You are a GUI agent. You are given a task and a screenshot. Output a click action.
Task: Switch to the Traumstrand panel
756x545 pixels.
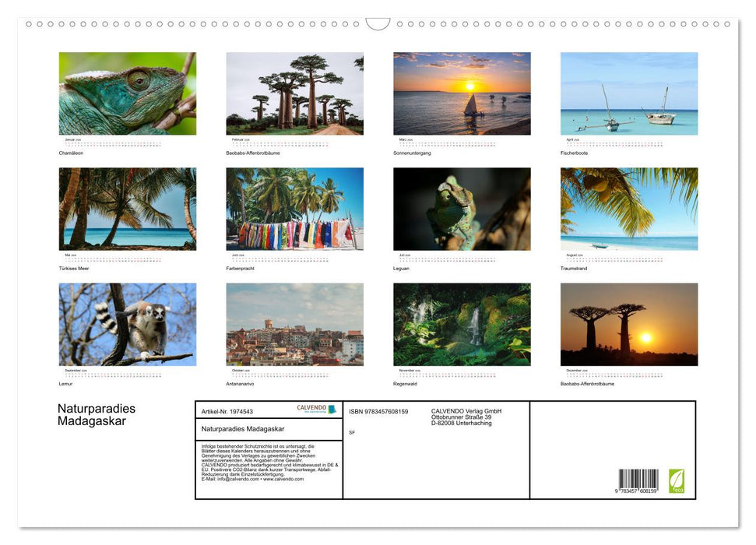[629, 208]
